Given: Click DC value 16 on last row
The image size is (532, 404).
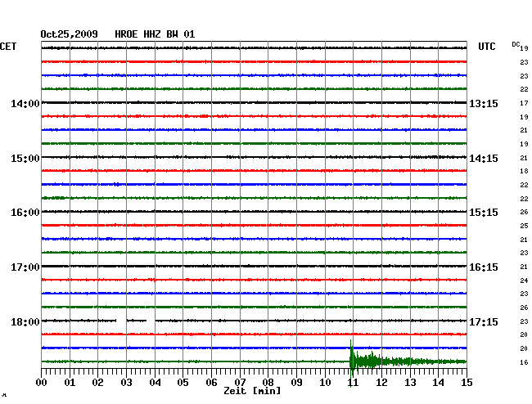Looking at the screenshot, I should (x=524, y=362).
